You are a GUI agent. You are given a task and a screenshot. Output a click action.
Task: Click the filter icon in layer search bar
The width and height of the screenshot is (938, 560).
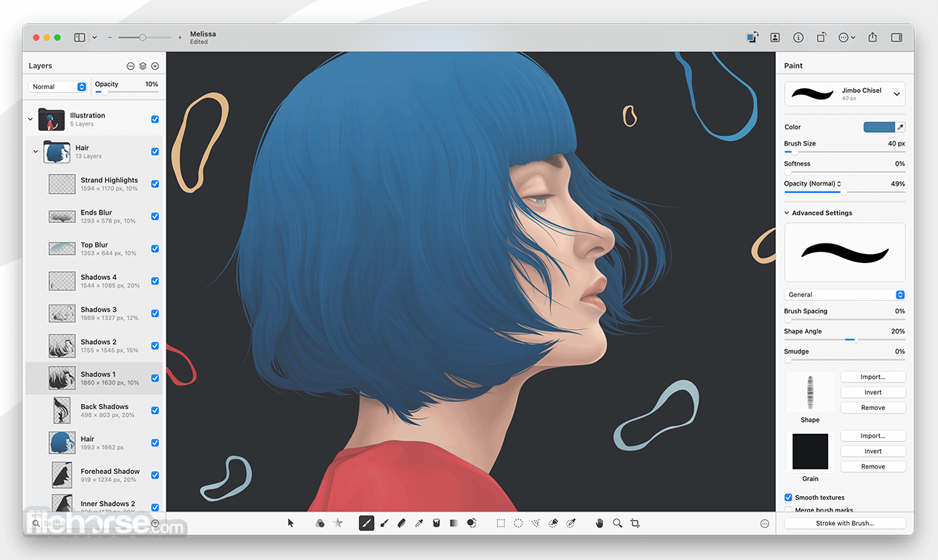point(155,524)
